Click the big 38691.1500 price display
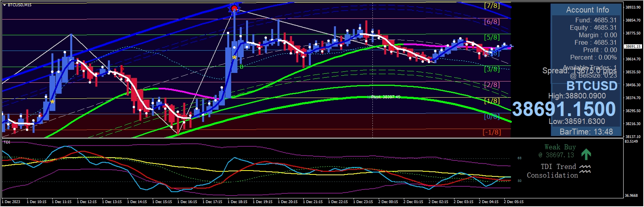644x207 pixels. [x=564, y=109]
